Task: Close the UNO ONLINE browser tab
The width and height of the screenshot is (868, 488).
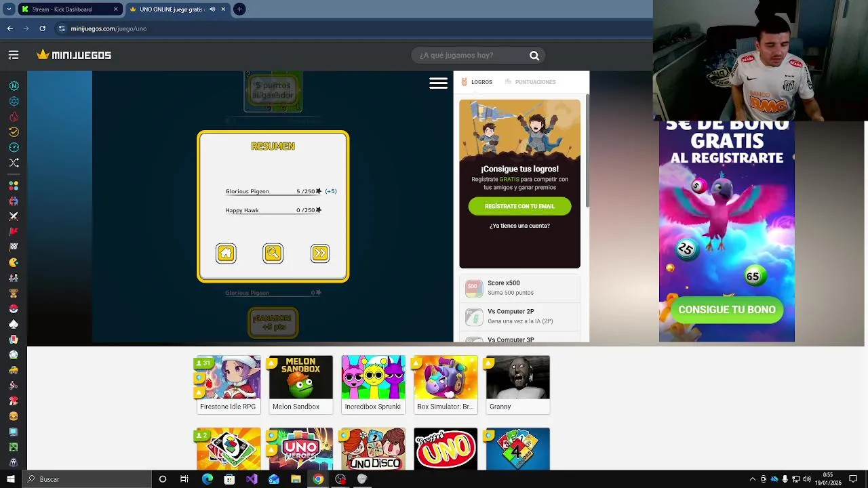Action: [223, 9]
